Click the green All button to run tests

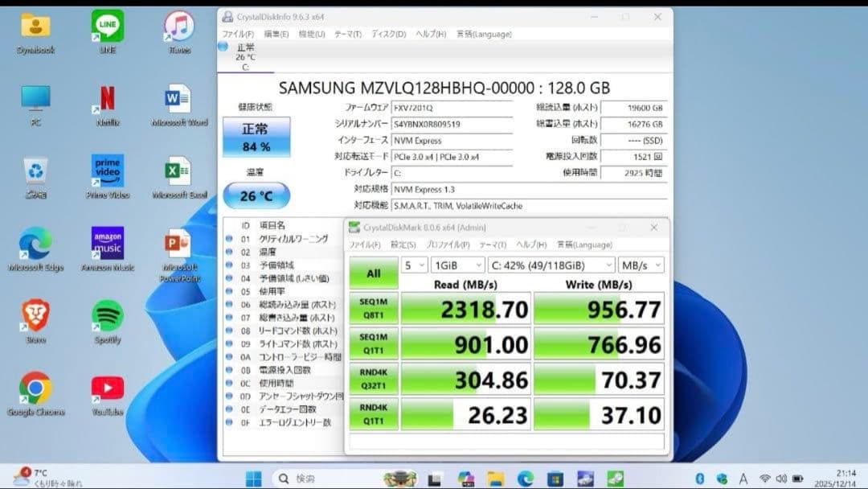pyautogui.click(x=373, y=273)
